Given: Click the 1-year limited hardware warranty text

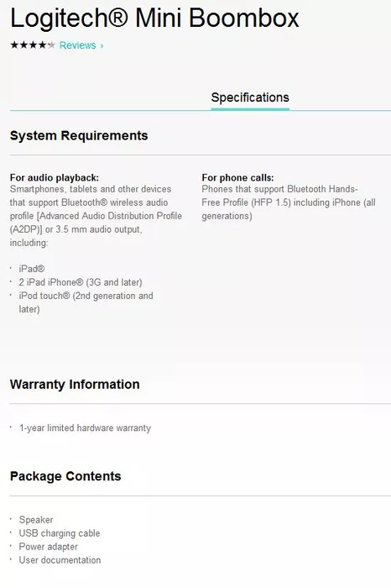Looking at the screenshot, I should (85, 428).
